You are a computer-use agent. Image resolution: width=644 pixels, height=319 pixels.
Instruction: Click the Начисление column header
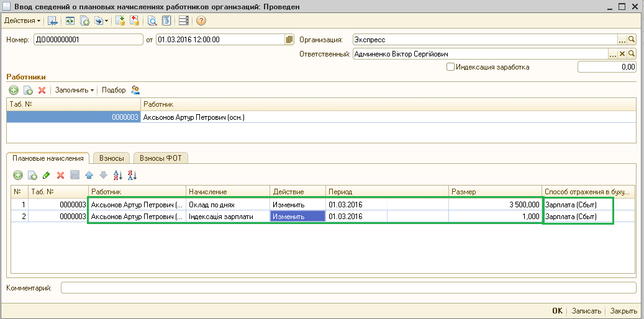coord(228,192)
